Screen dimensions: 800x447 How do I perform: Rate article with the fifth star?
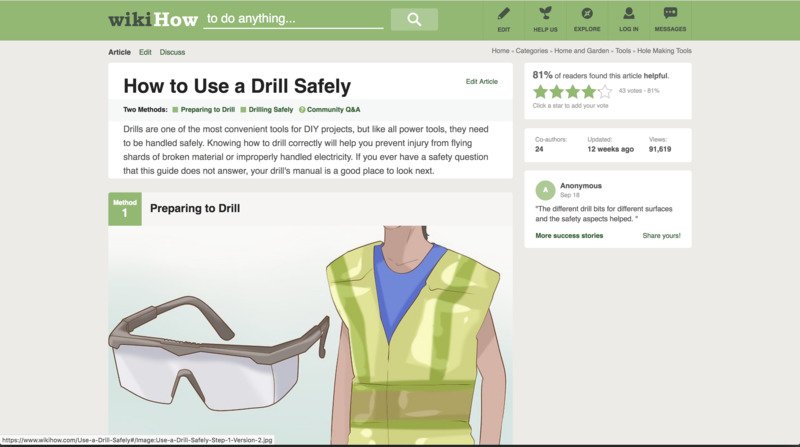coord(605,92)
